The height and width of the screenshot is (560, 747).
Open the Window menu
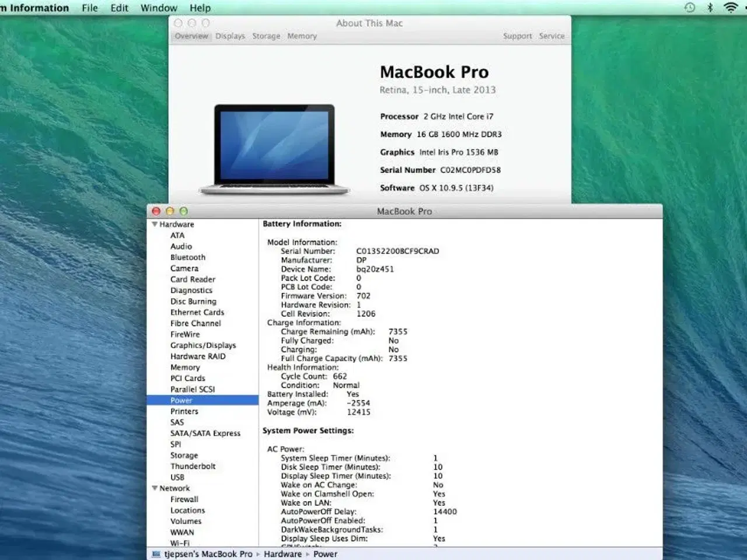pos(159,8)
